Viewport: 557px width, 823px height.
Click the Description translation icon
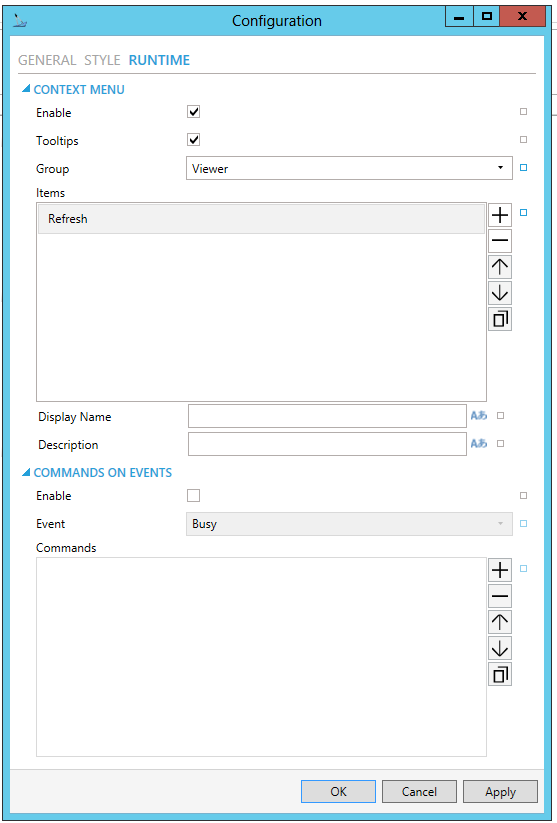[478, 444]
